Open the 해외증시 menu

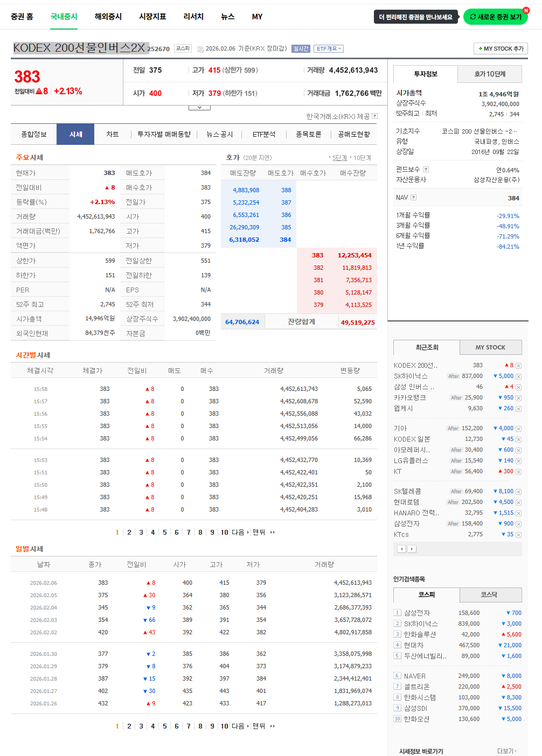[108, 17]
